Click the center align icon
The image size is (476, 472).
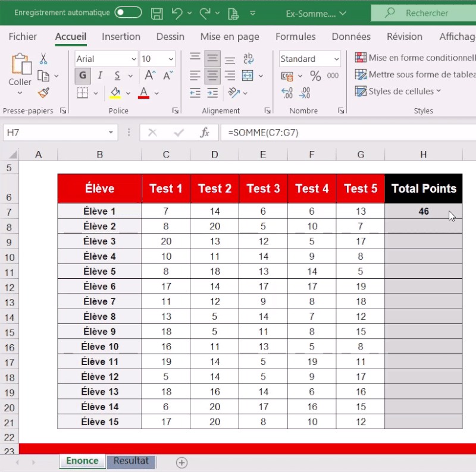click(212, 75)
